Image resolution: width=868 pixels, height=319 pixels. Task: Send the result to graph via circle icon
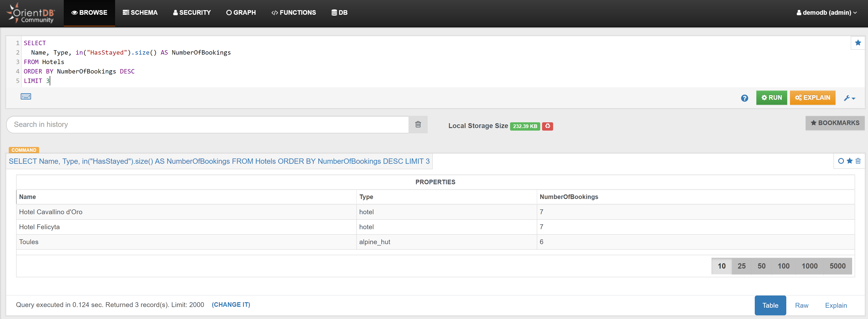pyautogui.click(x=841, y=161)
